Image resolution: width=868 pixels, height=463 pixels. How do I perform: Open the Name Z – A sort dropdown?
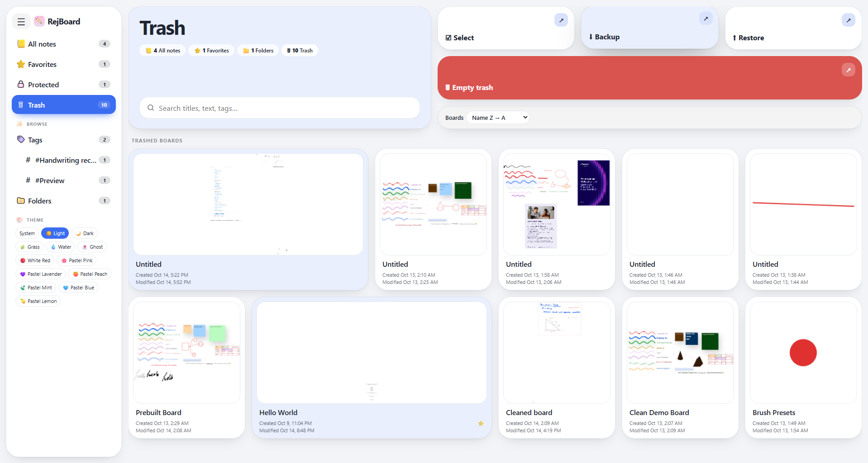coord(498,118)
